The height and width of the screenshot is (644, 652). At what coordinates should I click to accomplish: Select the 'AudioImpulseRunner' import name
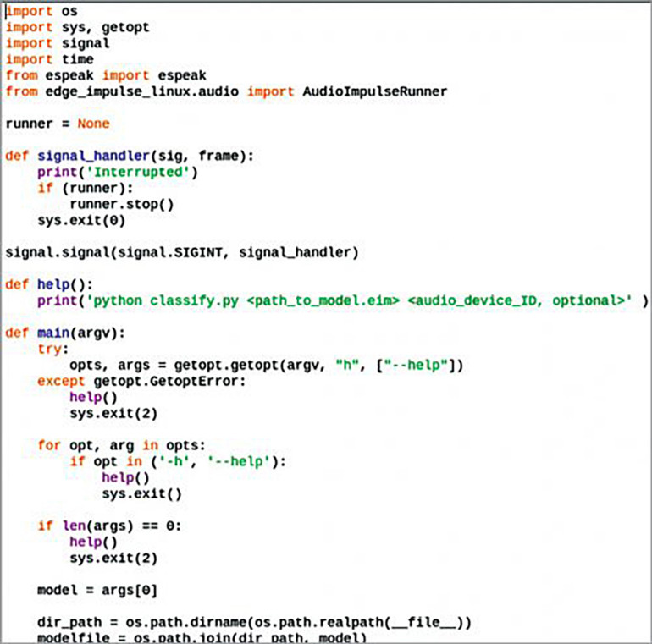(x=374, y=91)
